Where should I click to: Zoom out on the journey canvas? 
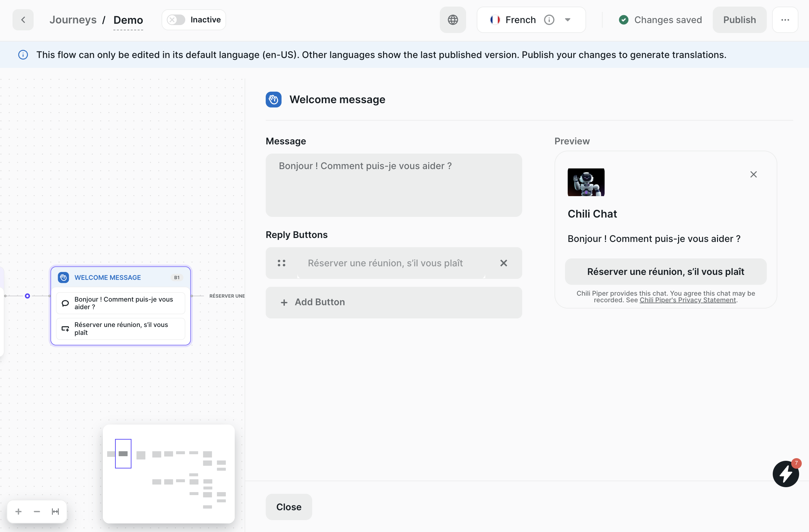pos(37,511)
